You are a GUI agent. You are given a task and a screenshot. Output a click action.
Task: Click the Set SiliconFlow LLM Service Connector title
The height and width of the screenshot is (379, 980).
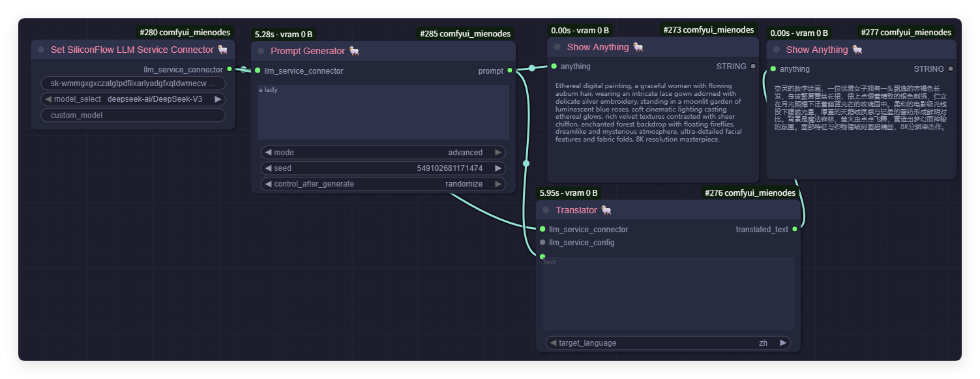pos(132,50)
